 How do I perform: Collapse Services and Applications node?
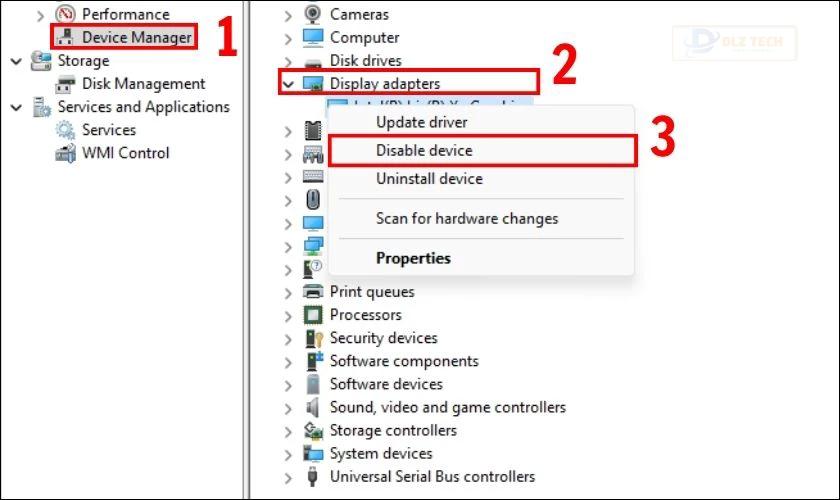tap(17, 107)
